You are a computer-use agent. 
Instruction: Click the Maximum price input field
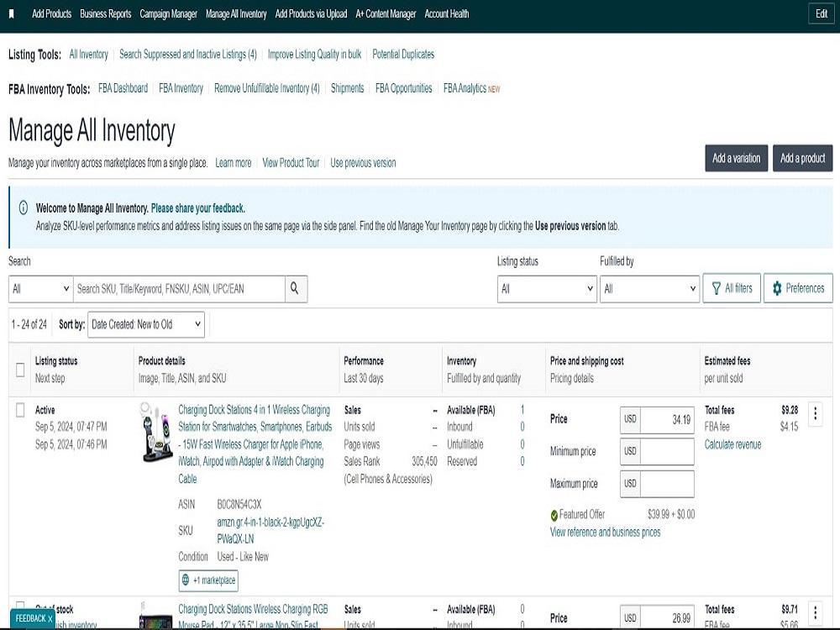(667, 484)
